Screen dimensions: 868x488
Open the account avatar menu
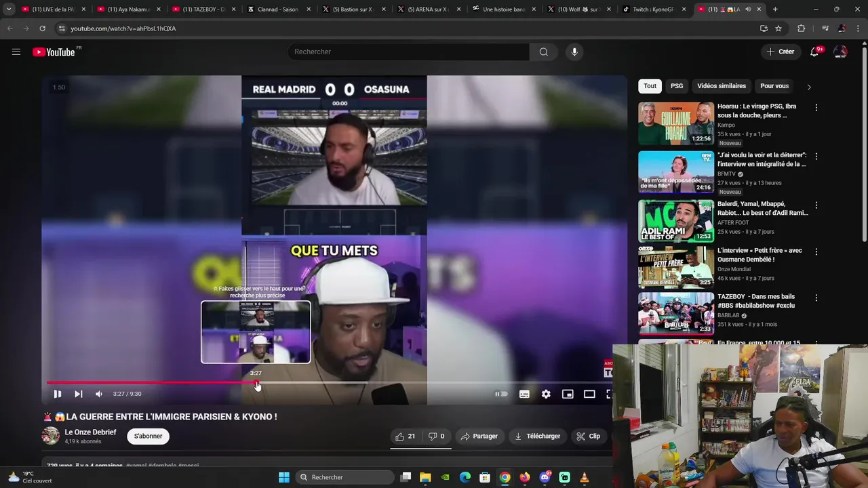pyautogui.click(x=840, y=52)
